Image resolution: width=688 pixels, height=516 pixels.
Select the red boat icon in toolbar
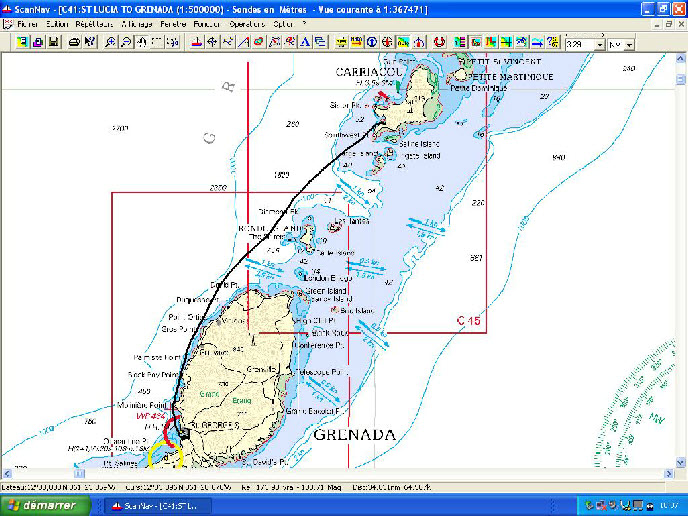tap(198, 42)
